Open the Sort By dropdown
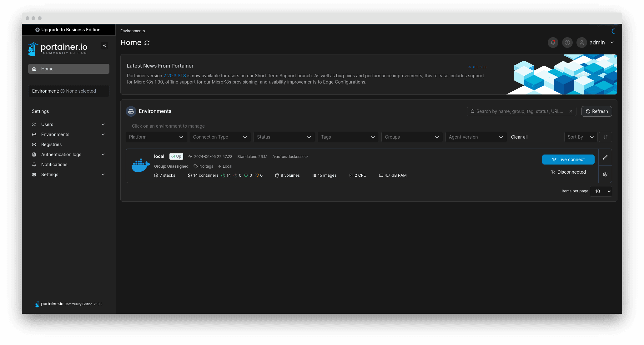The image size is (644, 345). point(581,137)
